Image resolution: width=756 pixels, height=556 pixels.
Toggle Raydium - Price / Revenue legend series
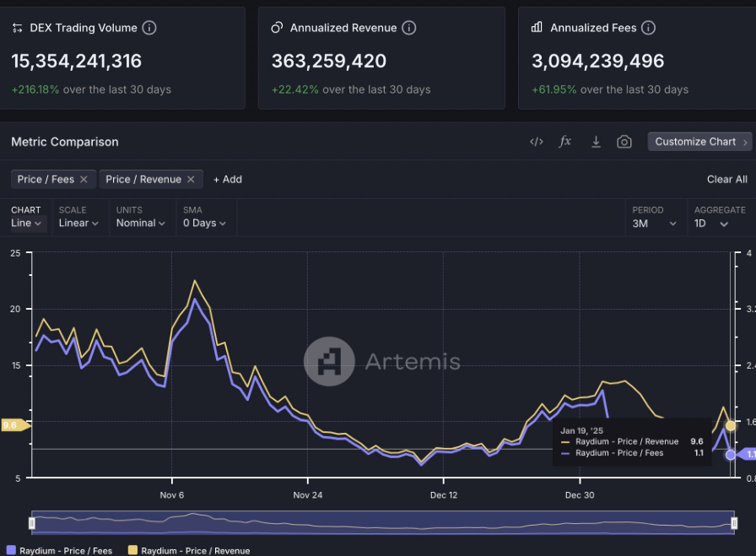point(188,550)
